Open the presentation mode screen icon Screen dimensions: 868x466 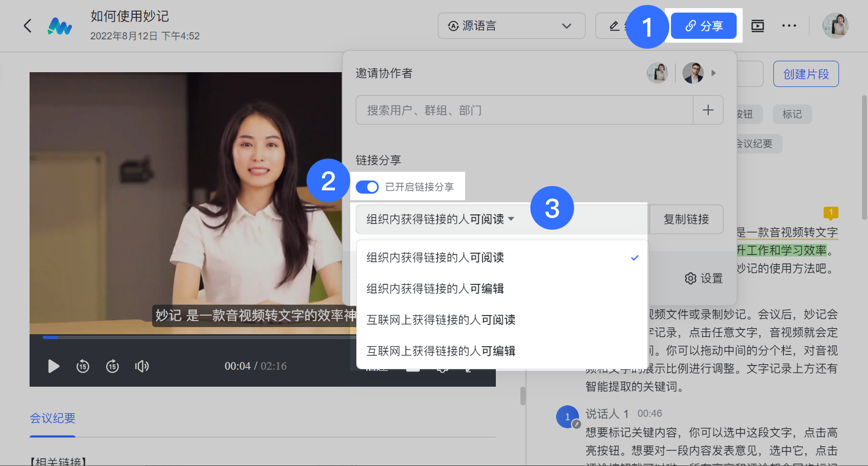click(757, 26)
